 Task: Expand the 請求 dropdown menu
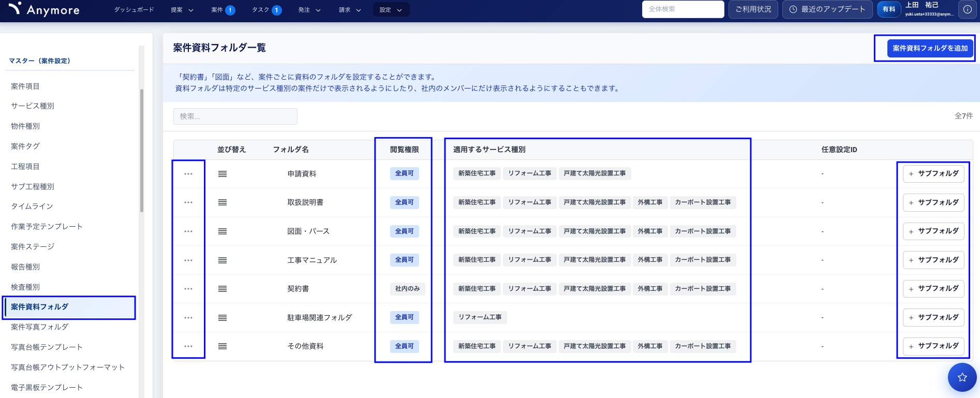tap(350, 10)
